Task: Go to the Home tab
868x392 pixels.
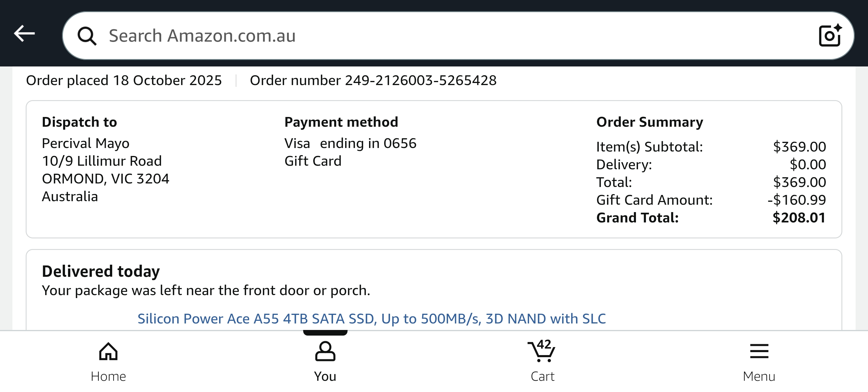Action: click(x=108, y=361)
